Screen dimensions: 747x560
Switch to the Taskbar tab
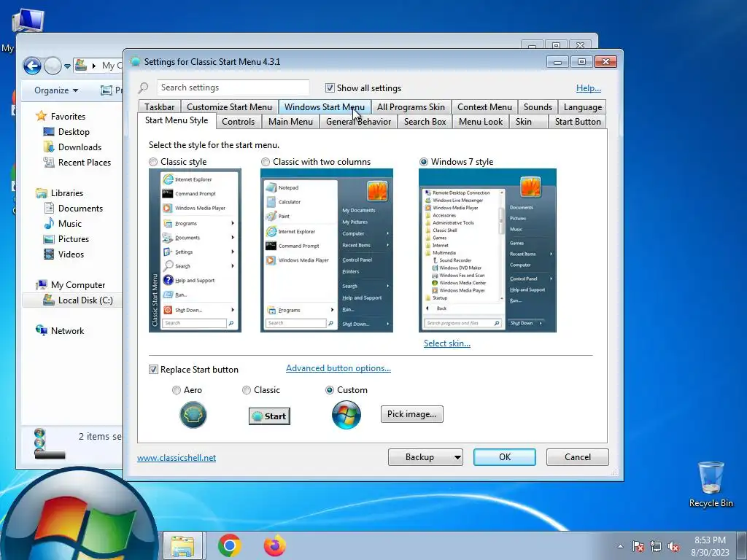pyautogui.click(x=160, y=107)
